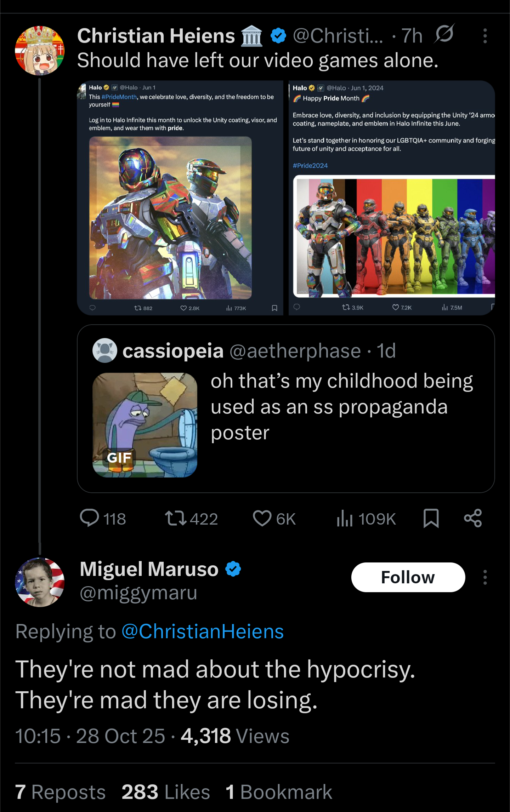Open the right Halo rainbow Spartans screenshot

click(x=392, y=198)
